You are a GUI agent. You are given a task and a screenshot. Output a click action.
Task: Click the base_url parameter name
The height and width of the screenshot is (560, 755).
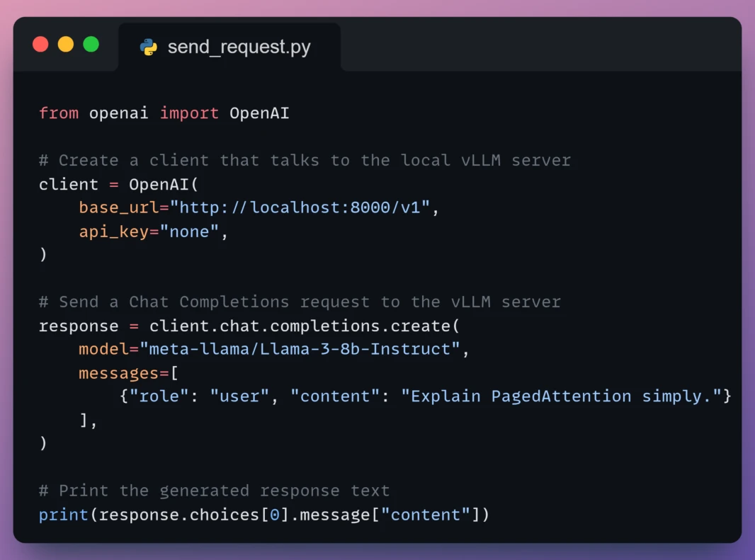[x=119, y=207]
